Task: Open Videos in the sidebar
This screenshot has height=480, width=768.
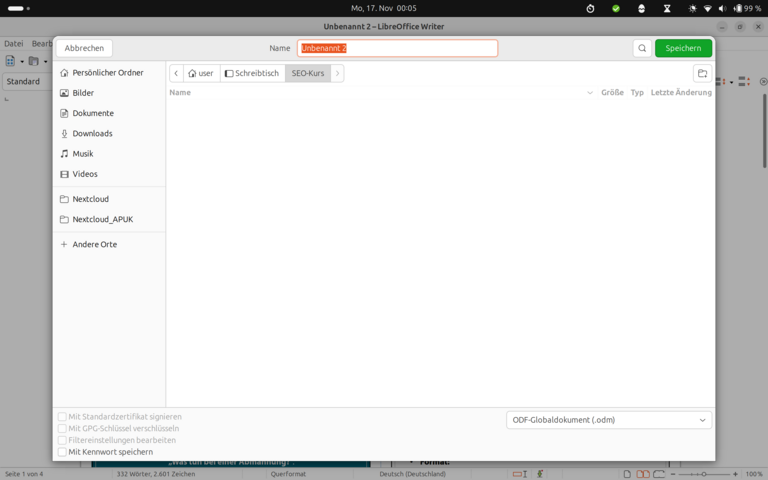Action: pyautogui.click(x=85, y=174)
